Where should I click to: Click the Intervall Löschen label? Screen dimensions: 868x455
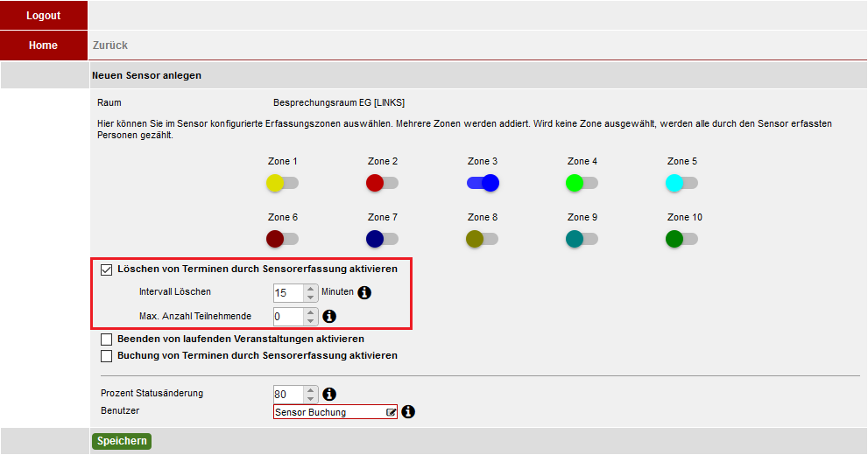(x=175, y=292)
